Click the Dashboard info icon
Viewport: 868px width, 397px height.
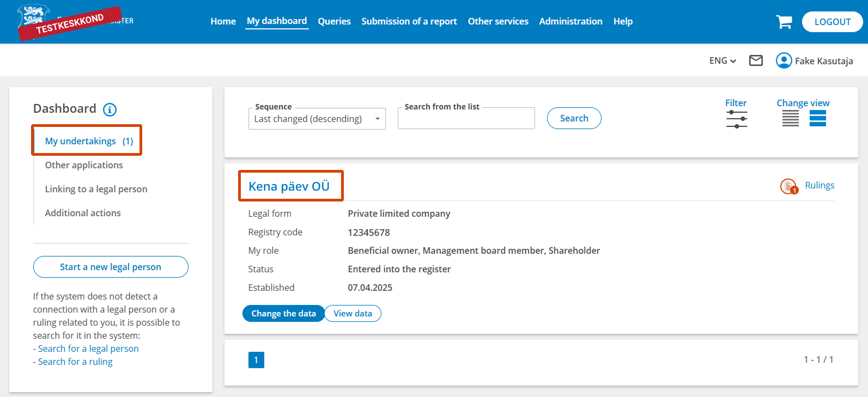[x=110, y=109]
